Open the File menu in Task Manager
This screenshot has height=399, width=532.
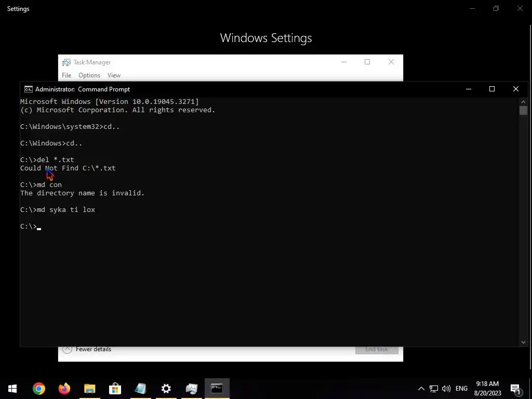(66, 75)
